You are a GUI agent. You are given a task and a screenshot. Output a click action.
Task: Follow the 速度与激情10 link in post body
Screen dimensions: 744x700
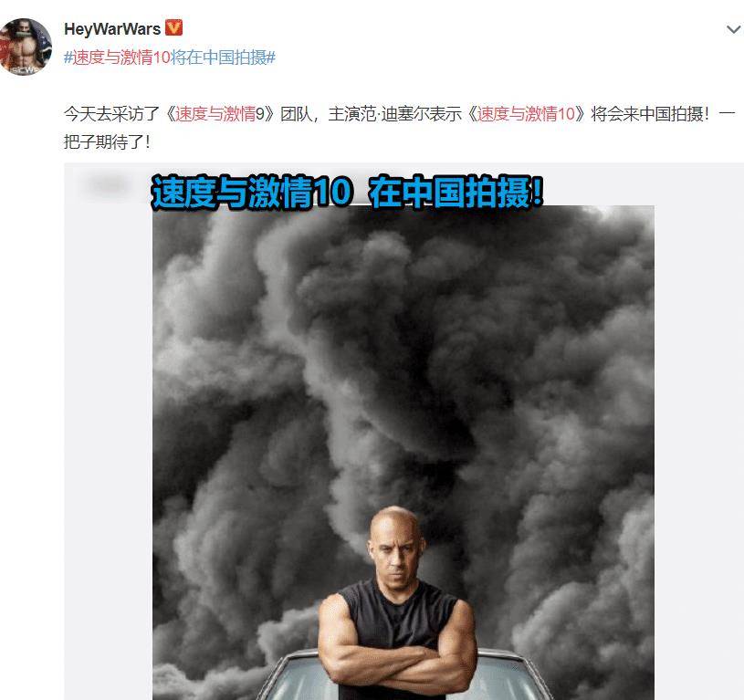click(x=526, y=114)
